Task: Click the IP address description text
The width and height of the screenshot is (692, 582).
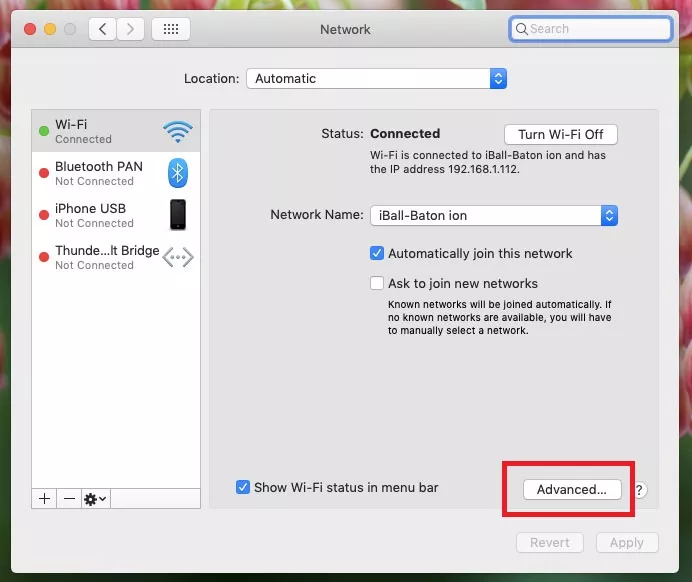Action: [488, 162]
